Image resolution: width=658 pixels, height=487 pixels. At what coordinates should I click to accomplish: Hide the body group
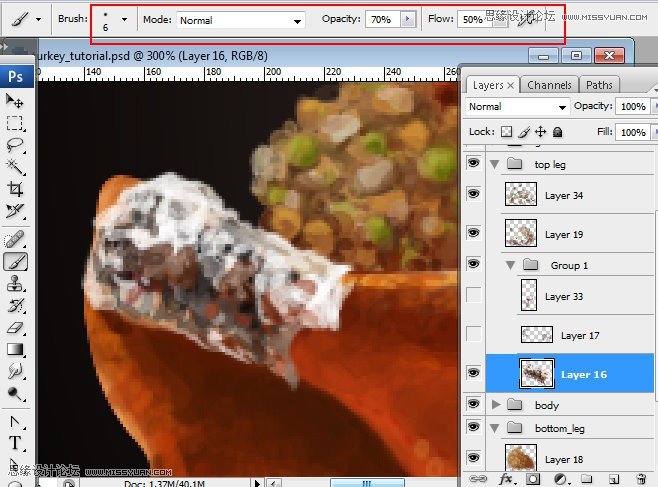click(474, 404)
